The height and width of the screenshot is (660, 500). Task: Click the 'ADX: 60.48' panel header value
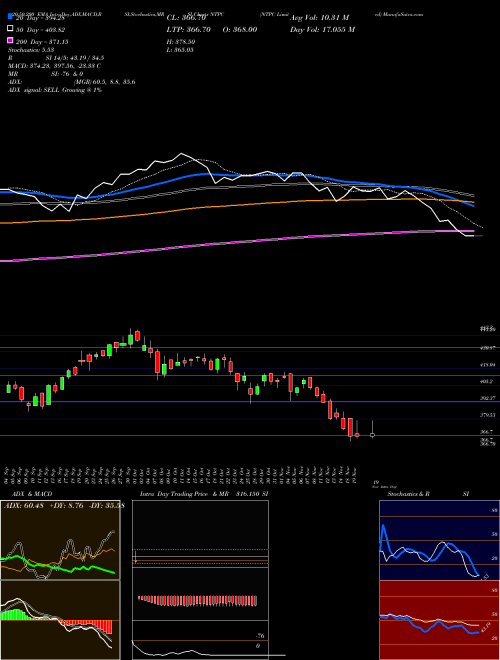coord(22,506)
